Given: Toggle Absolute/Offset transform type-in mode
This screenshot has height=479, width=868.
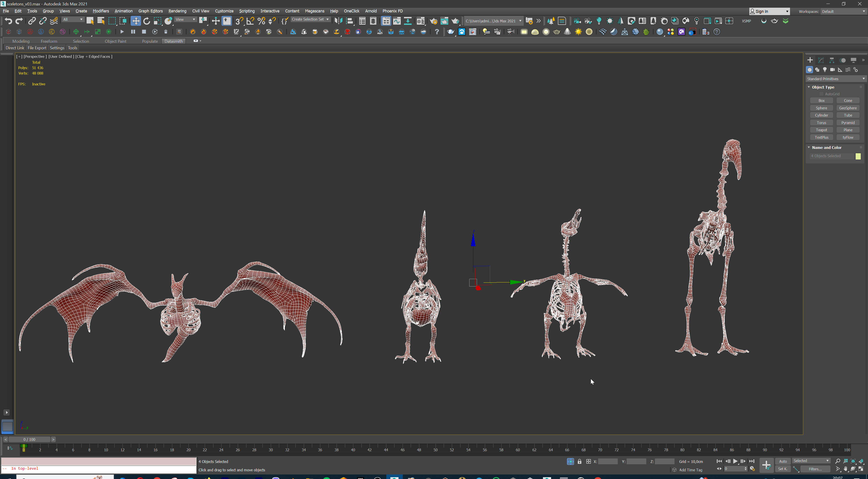Looking at the screenshot, I should pyautogui.click(x=588, y=461).
